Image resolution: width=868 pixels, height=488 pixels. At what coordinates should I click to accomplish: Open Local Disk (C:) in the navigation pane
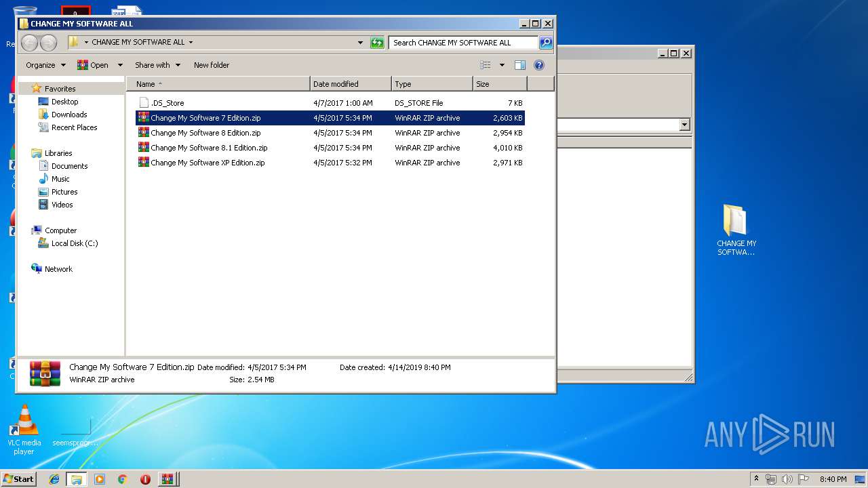(x=74, y=243)
